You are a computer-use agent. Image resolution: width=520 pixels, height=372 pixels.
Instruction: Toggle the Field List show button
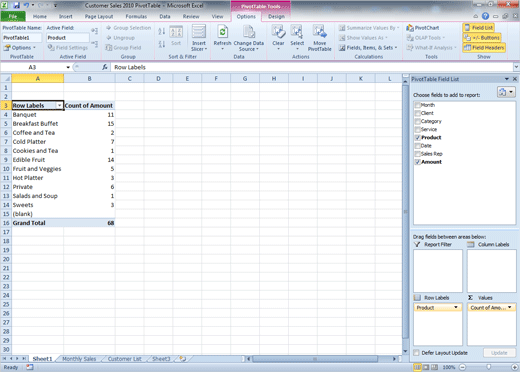[478, 28]
